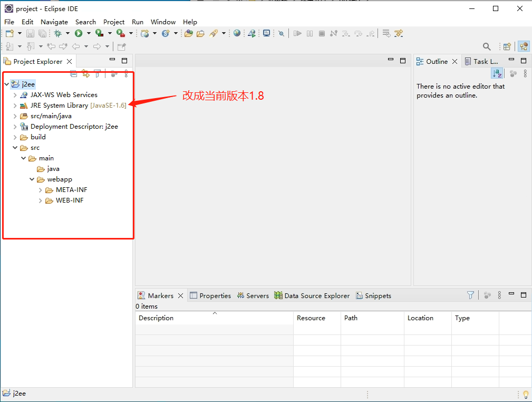532x402 pixels.
Task: Open the Run dropdown arrow
Action: pos(89,33)
